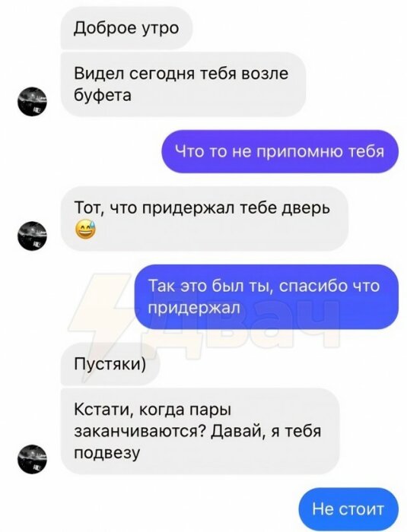This screenshot has width=407, height=532.
Task: Select 'Видел сегодня тебя возле буфета' message
Action: (x=183, y=84)
